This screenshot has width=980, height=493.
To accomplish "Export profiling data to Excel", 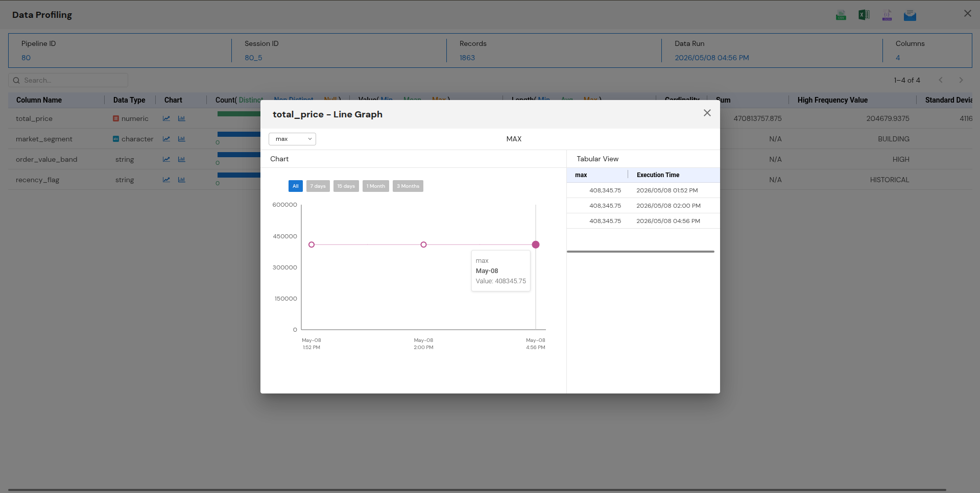I will tap(864, 15).
